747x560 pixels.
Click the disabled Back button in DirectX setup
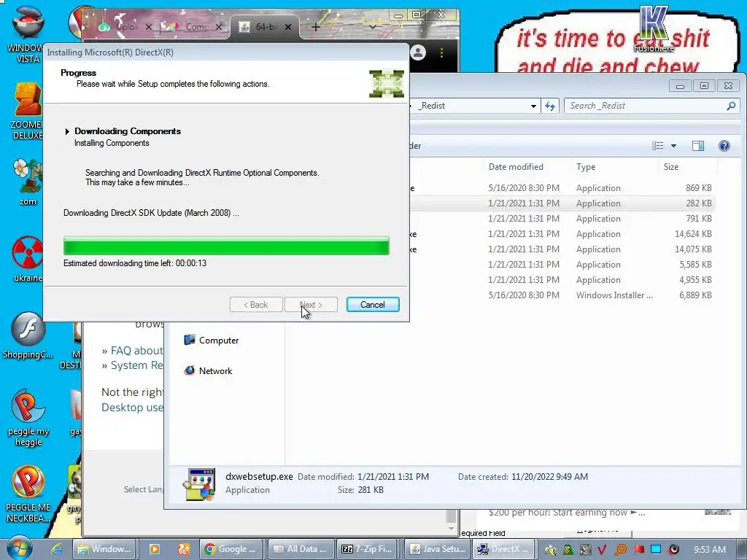click(x=256, y=305)
